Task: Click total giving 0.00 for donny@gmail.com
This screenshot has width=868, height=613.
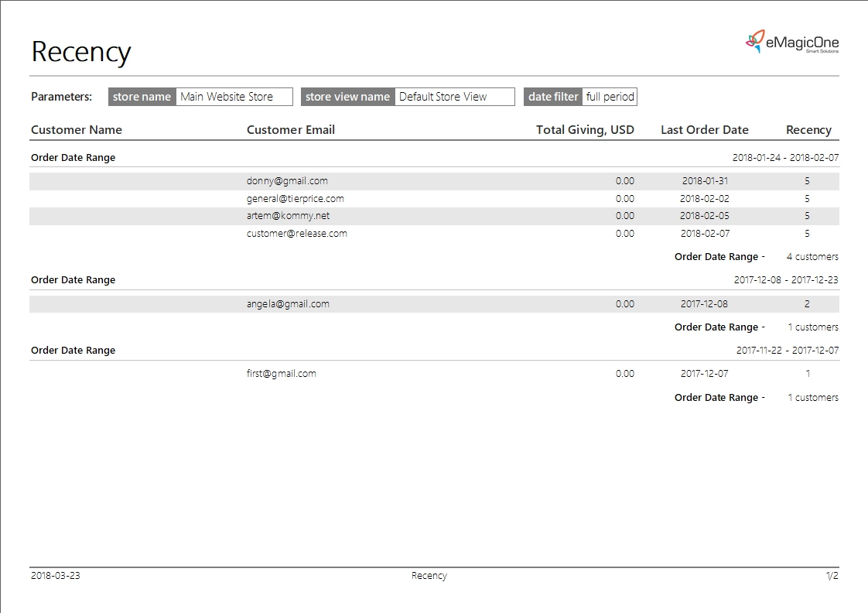Action: click(625, 181)
